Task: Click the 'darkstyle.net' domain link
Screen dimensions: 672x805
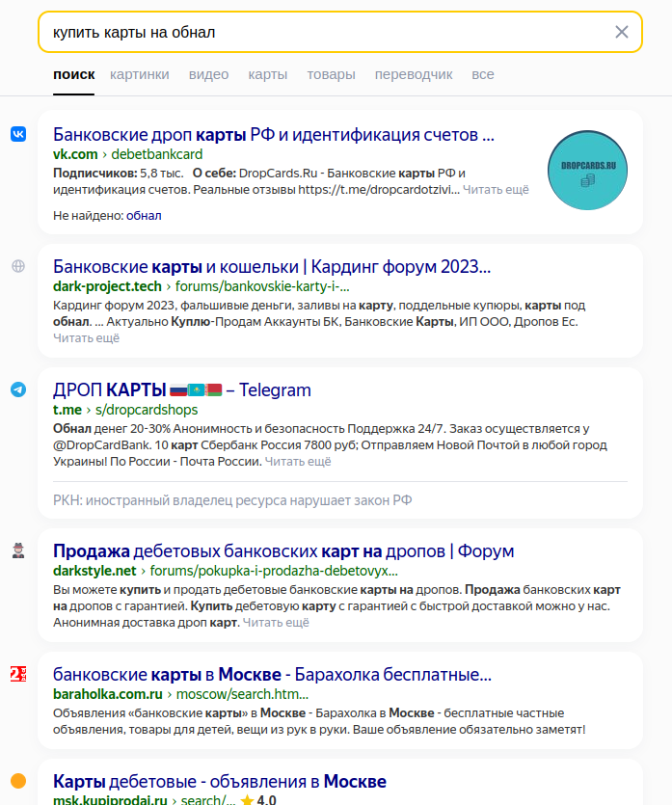Action: pos(94,571)
